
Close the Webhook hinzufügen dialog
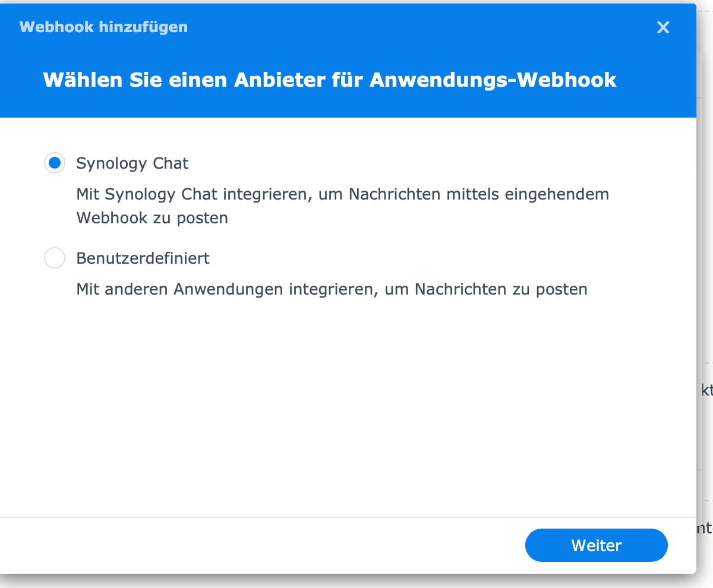pyautogui.click(x=663, y=27)
